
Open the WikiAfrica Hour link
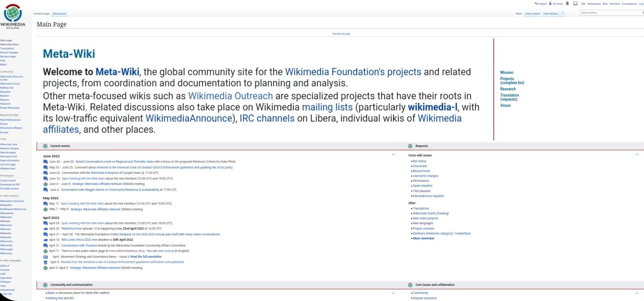click(71, 229)
